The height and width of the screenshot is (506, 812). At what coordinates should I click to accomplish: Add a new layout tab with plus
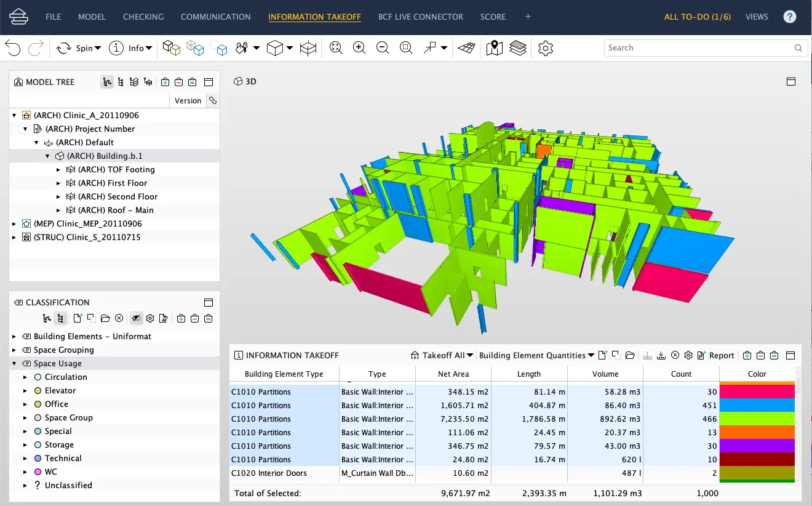click(x=528, y=17)
